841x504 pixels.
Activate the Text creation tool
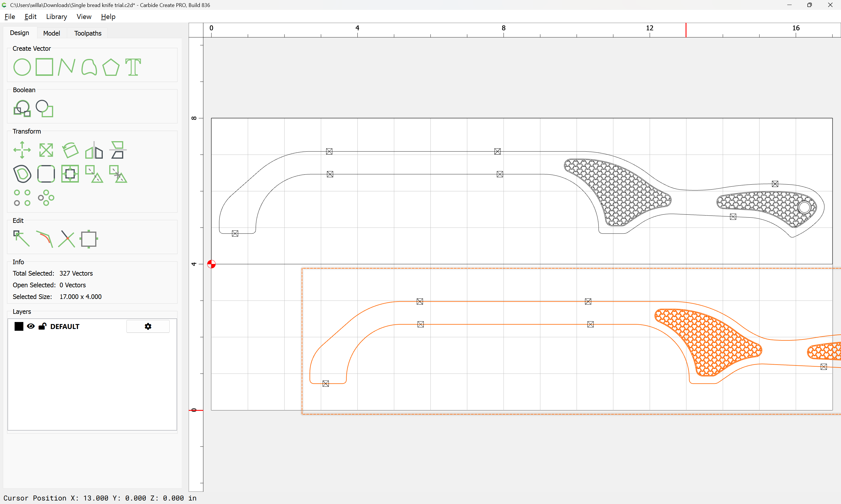[x=133, y=67]
